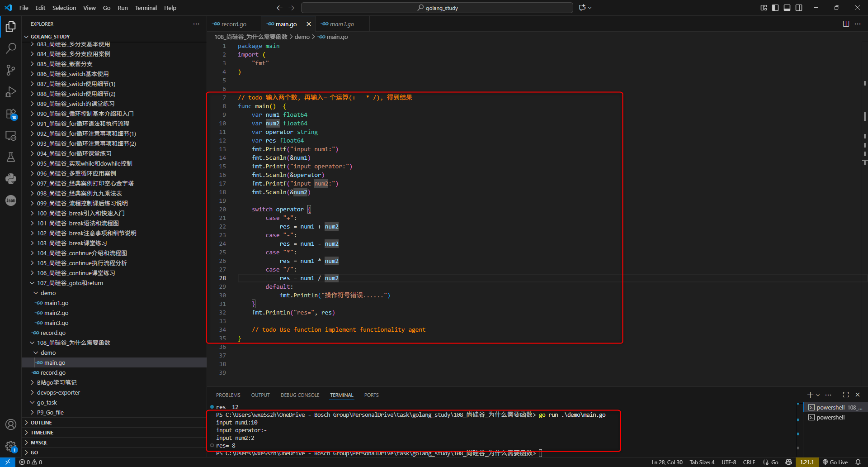Open main2.go in the explorer tree
The image size is (868, 467).
114,313
